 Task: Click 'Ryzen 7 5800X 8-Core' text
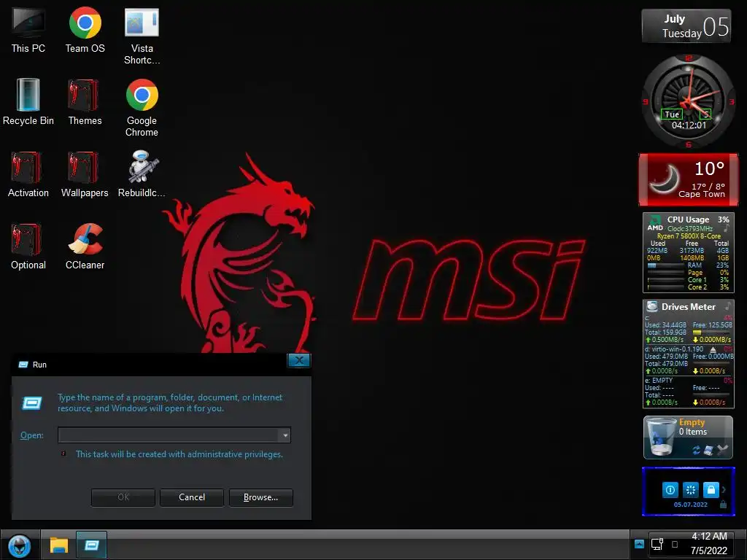[x=689, y=236]
